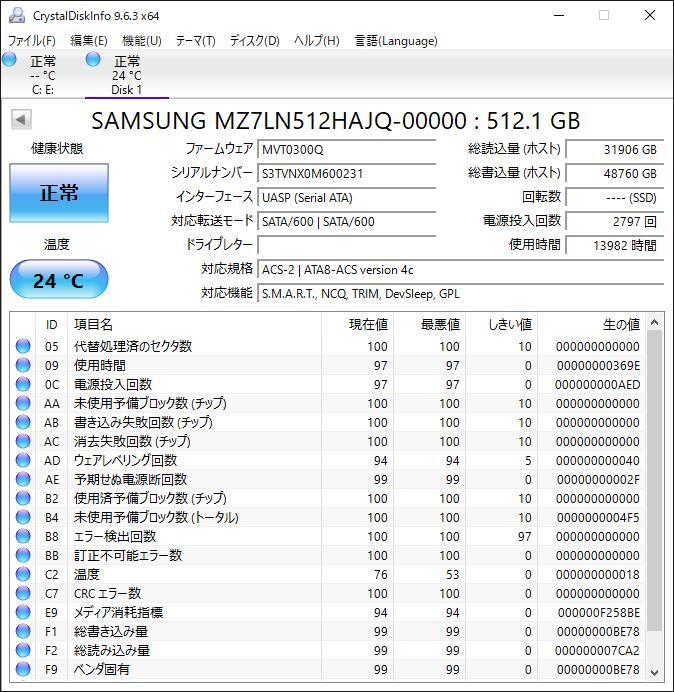Select the メディア消耗指標 row name
The width and height of the screenshot is (674, 692).
click(118, 612)
